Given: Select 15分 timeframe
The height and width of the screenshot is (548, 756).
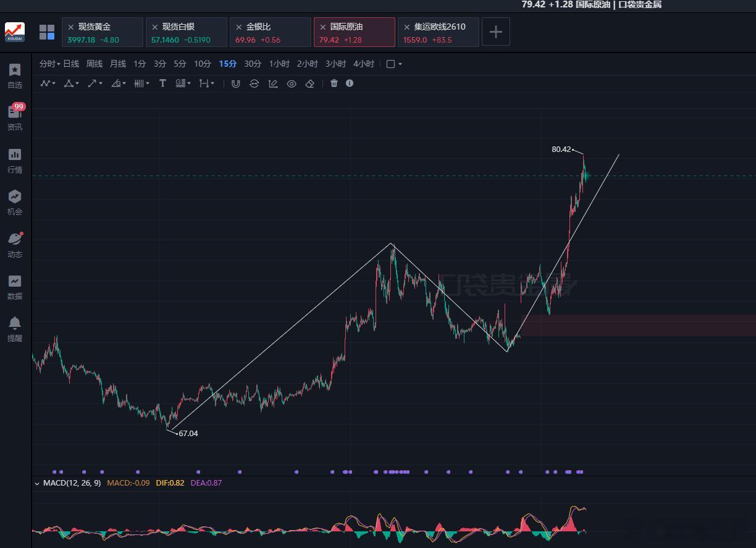Looking at the screenshot, I should 227,64.
